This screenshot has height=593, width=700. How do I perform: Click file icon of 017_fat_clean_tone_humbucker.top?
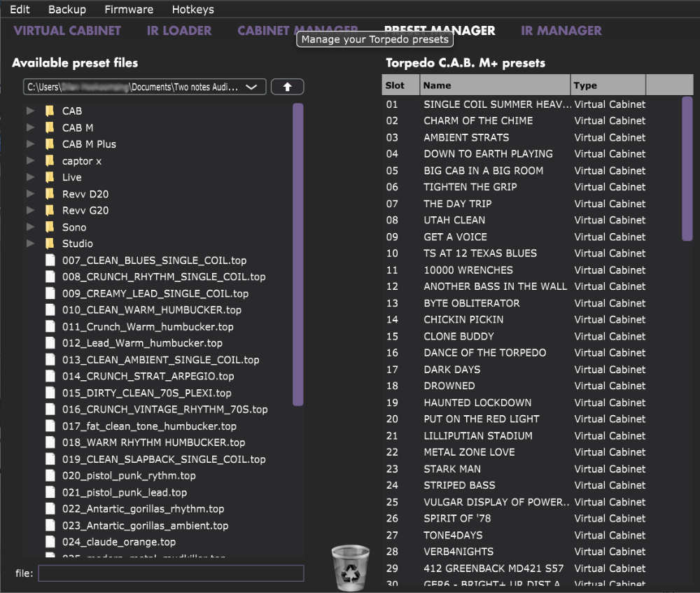click(x=50, y=426)
